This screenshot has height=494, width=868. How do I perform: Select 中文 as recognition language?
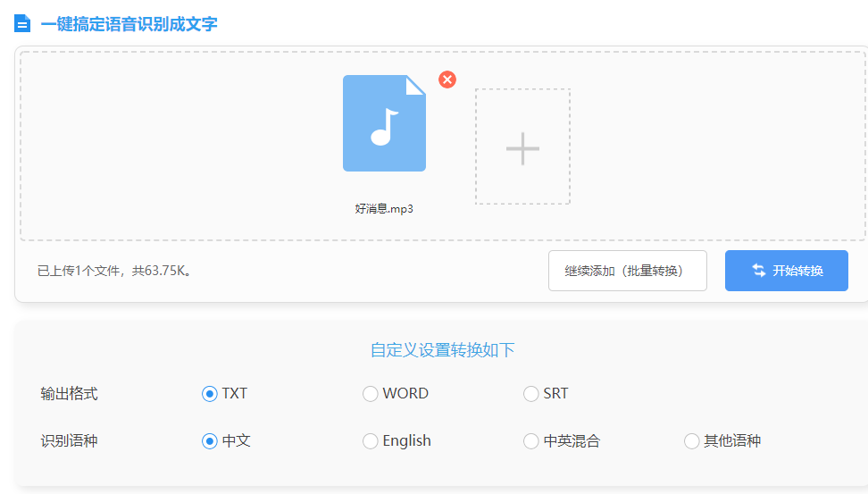click(x=210, y=441)
